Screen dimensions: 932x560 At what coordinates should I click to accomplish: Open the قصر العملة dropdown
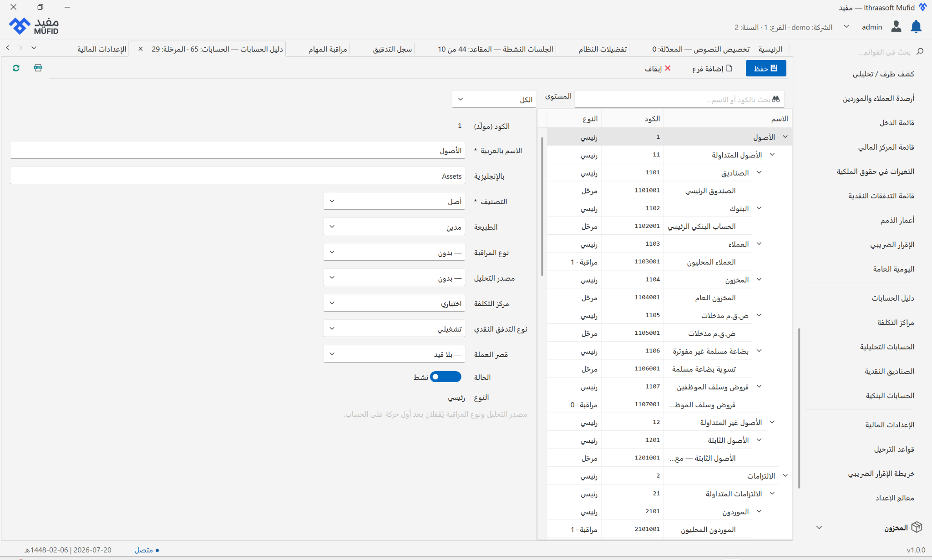tap(394, 354)
